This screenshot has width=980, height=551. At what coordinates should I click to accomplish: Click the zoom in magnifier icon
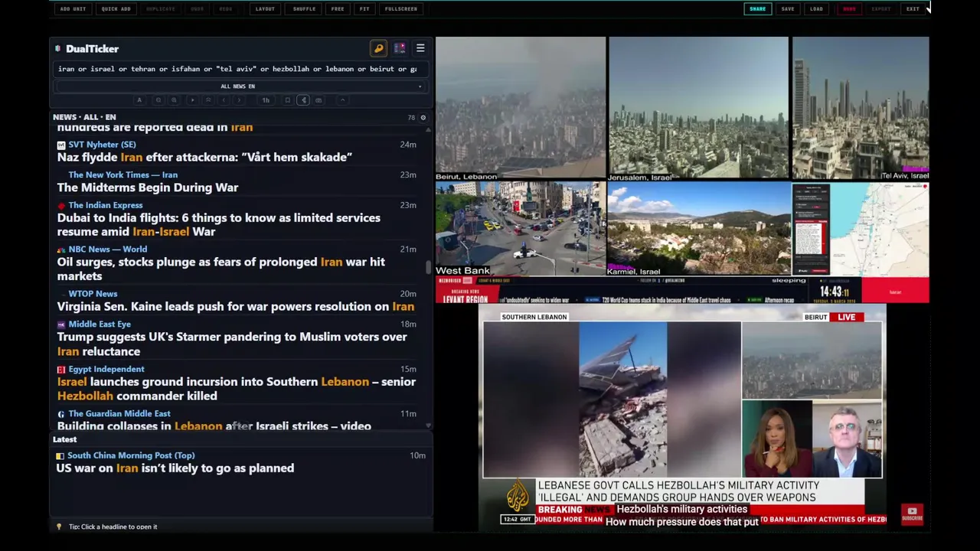click(x=174, y=100)
